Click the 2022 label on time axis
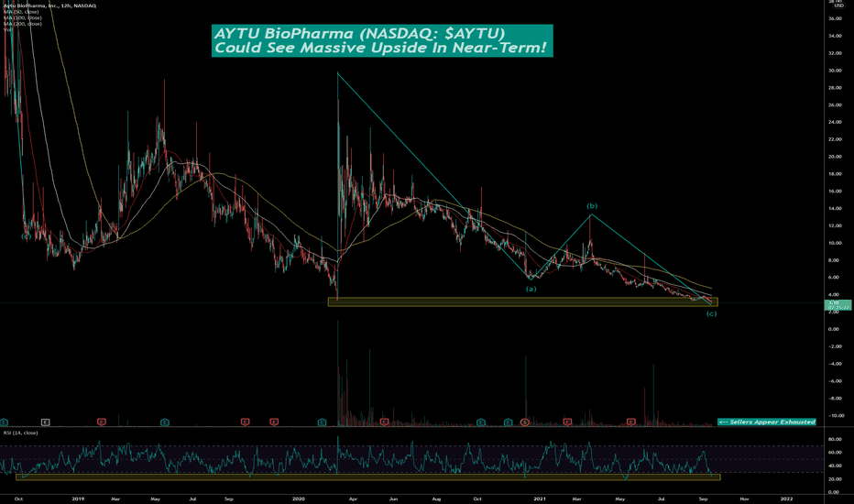Image resolution: width=854 pixels, height=504 pixels. (x=786, y=499)
